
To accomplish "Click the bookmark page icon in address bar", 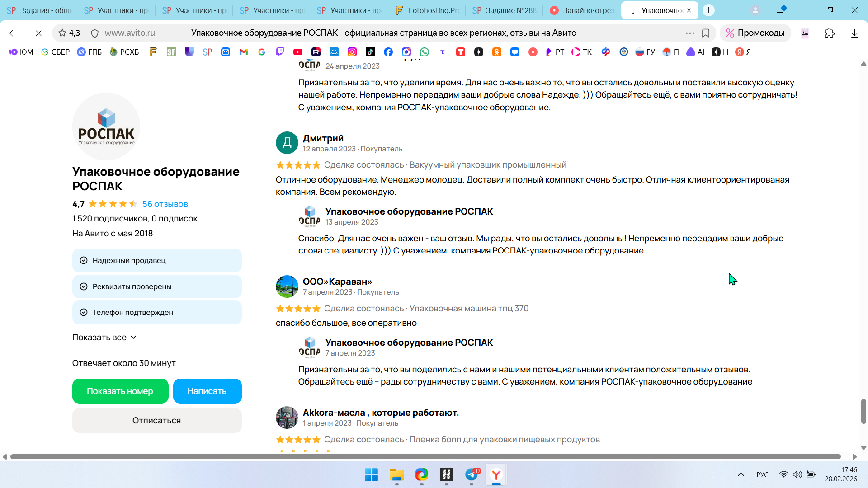I will [706, 33].
